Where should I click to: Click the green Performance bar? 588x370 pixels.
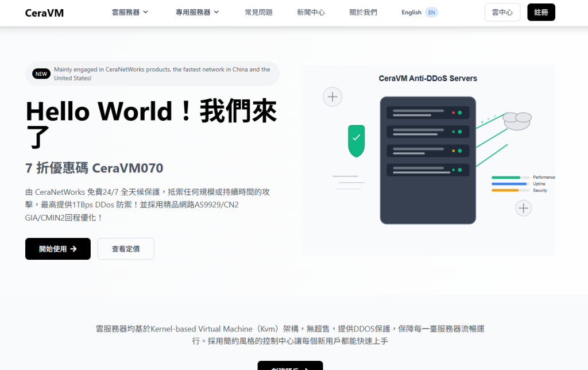click(506, 178)
